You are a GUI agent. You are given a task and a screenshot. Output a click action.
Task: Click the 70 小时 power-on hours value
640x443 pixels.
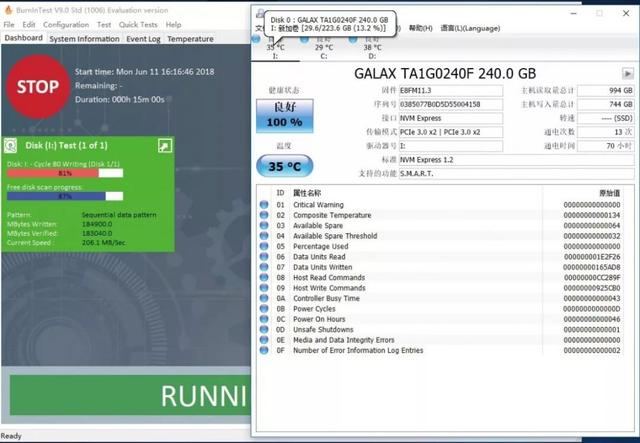pyautogui.click(x=606, y=146)
